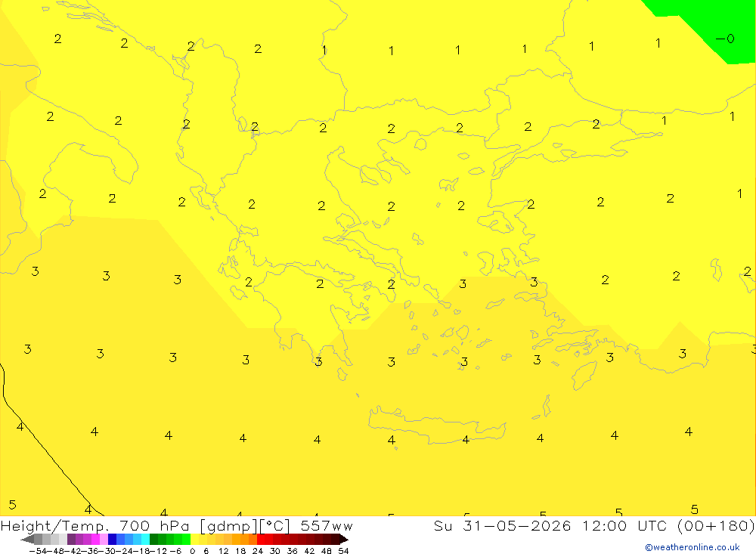The width and height of the screenshot is (756, 554).
Task: Open the weatheronline.co.uk copyright link
Action: [x=692, y=547]
